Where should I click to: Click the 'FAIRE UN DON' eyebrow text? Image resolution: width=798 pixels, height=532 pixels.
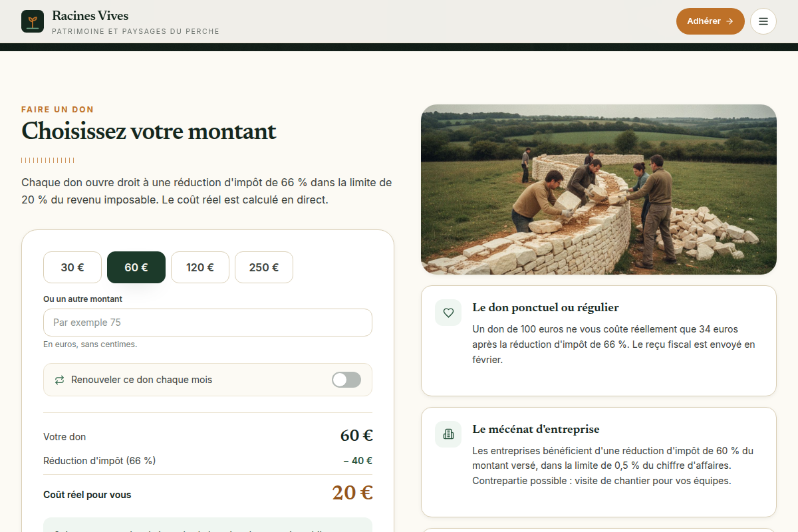pos(57,110)
